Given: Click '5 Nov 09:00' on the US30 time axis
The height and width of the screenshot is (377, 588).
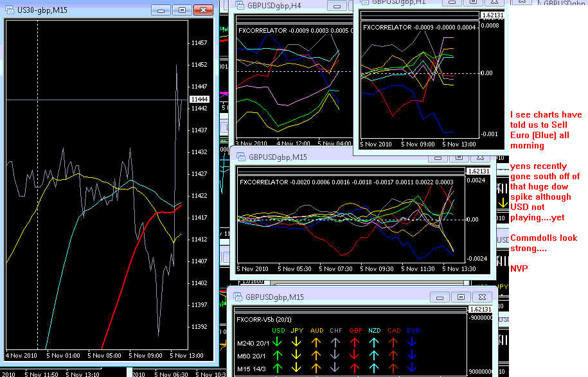Looking at the screenshot, I should pos(145,355).
